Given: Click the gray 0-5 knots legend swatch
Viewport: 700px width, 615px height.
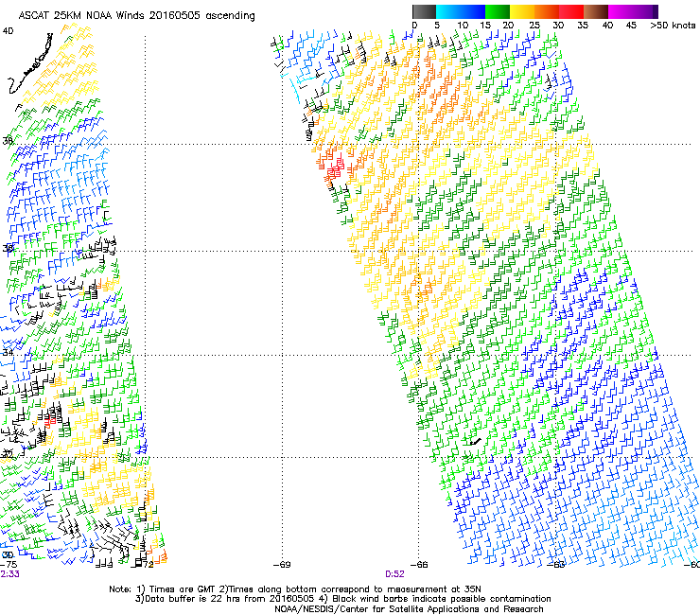Looking at the screenshot, I should (424, 11).
